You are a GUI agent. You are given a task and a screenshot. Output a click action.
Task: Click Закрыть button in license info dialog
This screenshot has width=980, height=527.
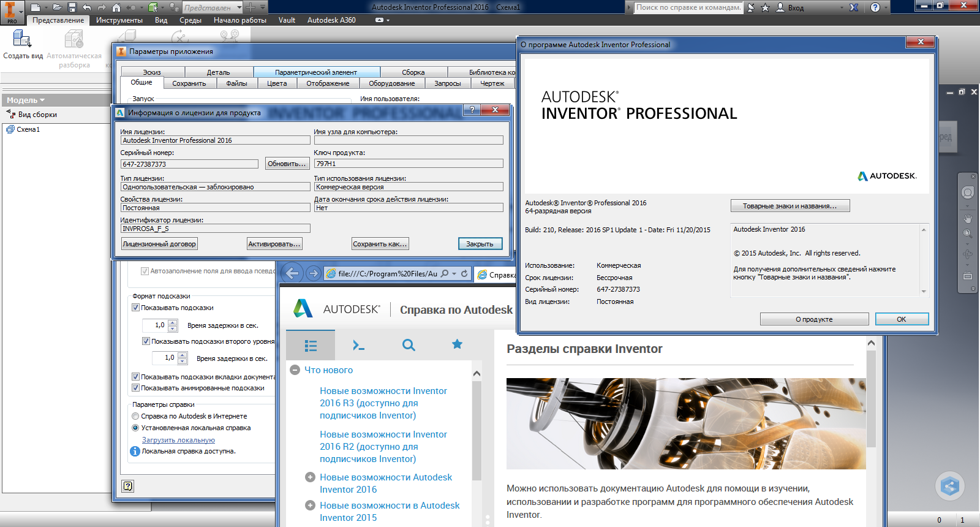tap(480, 244)
